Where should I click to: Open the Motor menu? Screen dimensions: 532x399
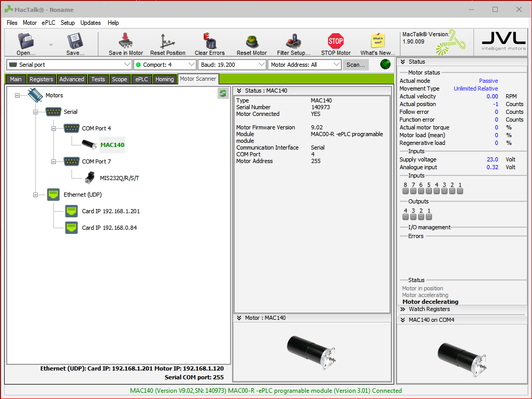30,23
